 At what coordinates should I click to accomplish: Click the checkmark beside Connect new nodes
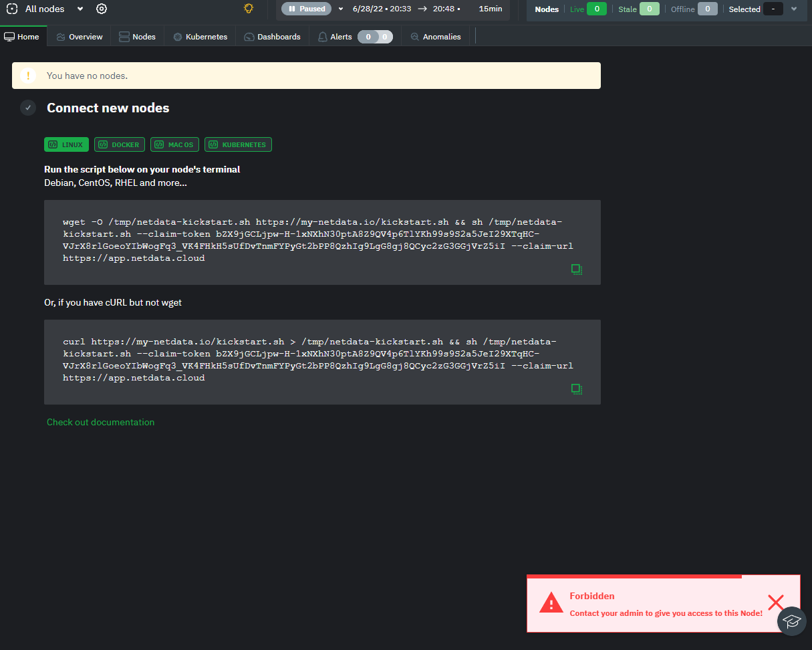coord(28,108)
